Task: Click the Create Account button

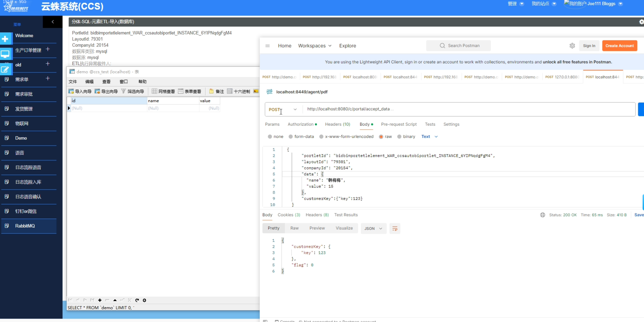Action: coord(620,46)
